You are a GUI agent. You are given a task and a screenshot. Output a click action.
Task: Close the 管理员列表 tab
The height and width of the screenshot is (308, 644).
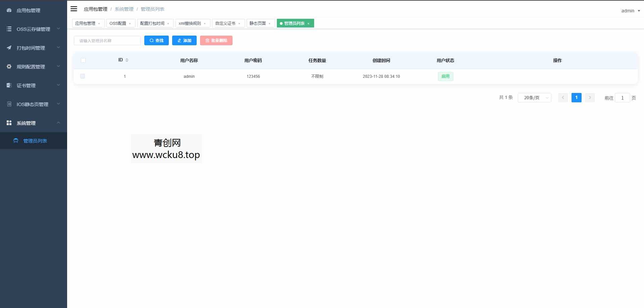tap(308, 23)
